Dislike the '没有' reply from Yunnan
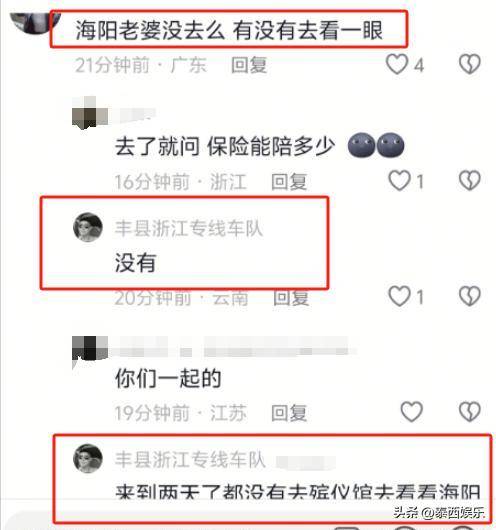The width and height of the screenshot is (496, 530). (470, 296)
